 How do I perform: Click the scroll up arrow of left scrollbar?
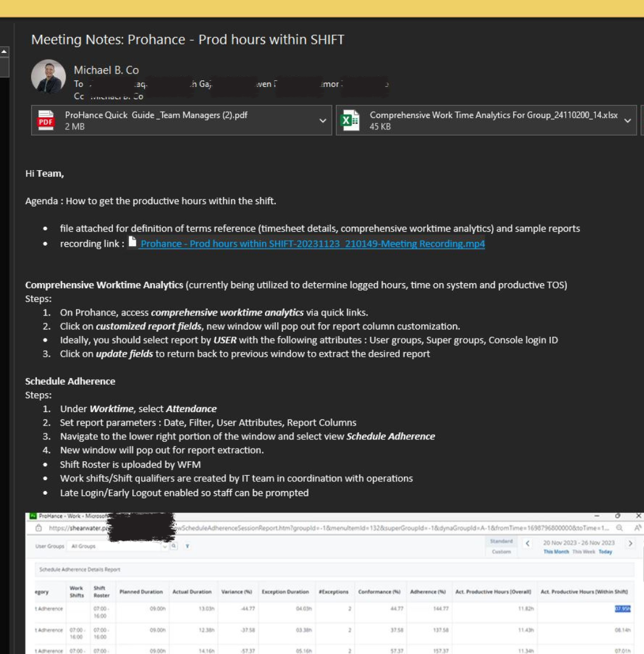(4, 51)
